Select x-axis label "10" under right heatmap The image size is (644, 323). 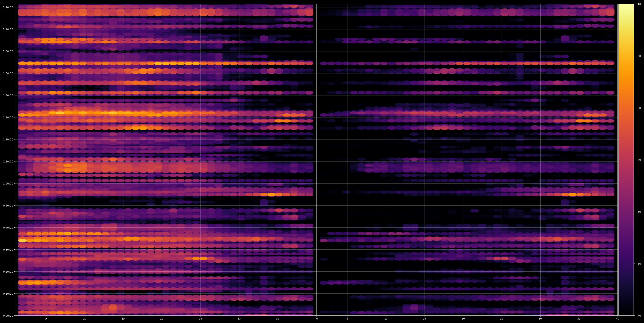click(x=386, y=319)
